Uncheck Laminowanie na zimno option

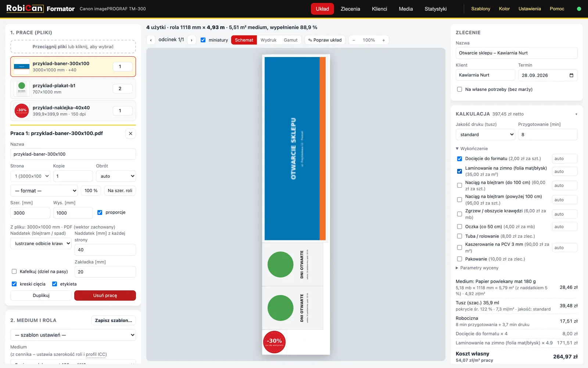coord(459,171)
